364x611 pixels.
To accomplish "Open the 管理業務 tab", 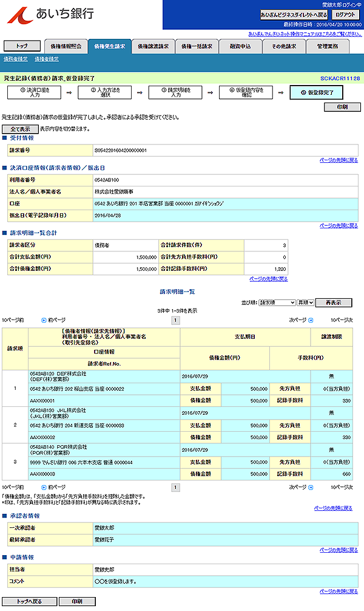I will [328, 46].
